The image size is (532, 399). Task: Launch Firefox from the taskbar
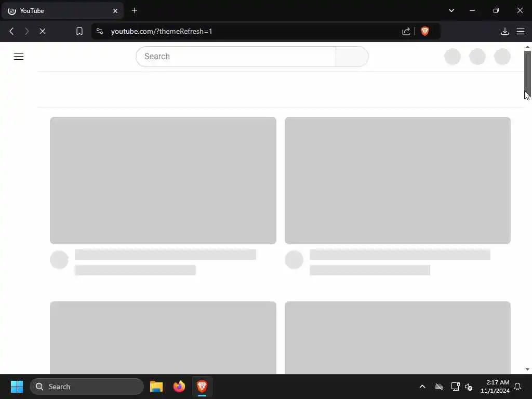(179, 387)
